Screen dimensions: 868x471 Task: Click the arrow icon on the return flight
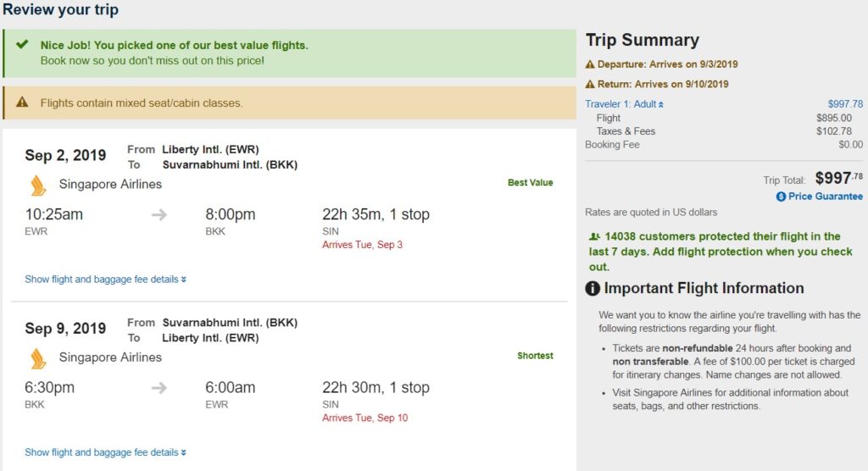(159, 388)
